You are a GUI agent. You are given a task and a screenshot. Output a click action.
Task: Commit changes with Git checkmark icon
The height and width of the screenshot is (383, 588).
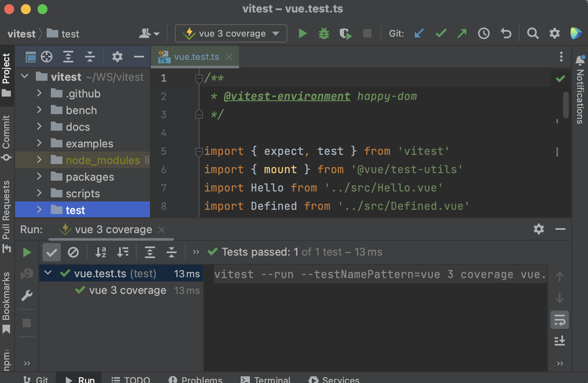441,33
